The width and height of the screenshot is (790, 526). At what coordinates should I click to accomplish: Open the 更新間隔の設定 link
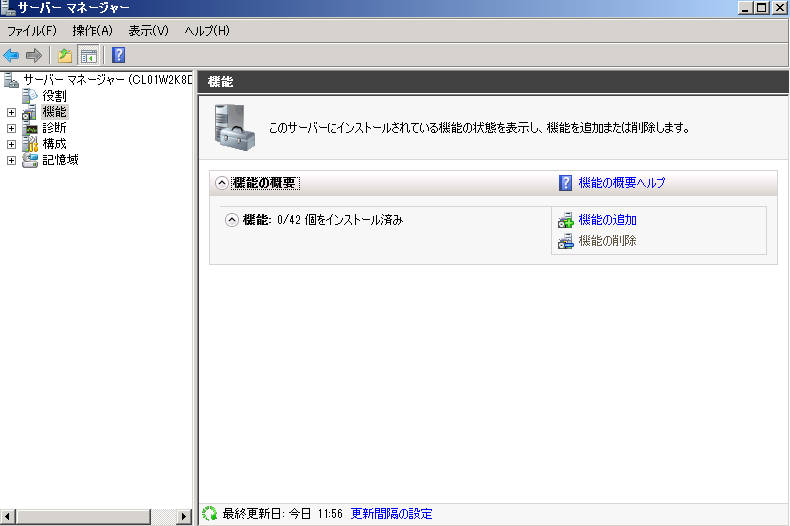click(x=391, y=514)
